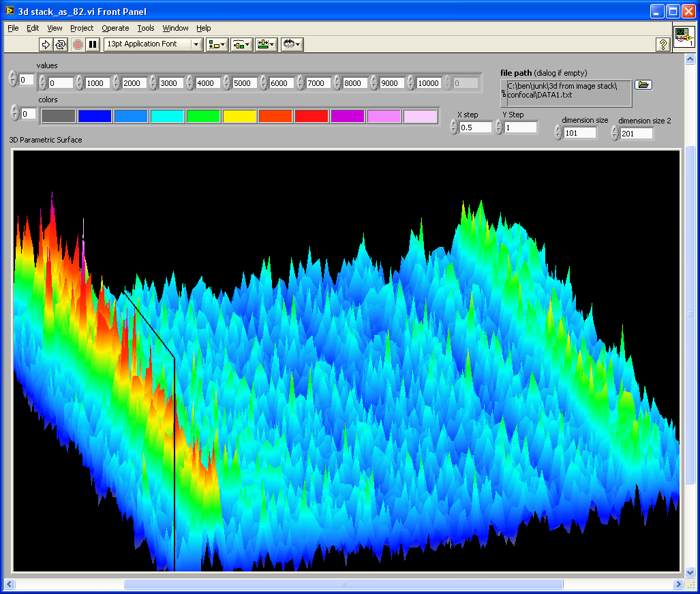
Task: Open the 13pt Application Font dropdown
Action: click(154, 44)
